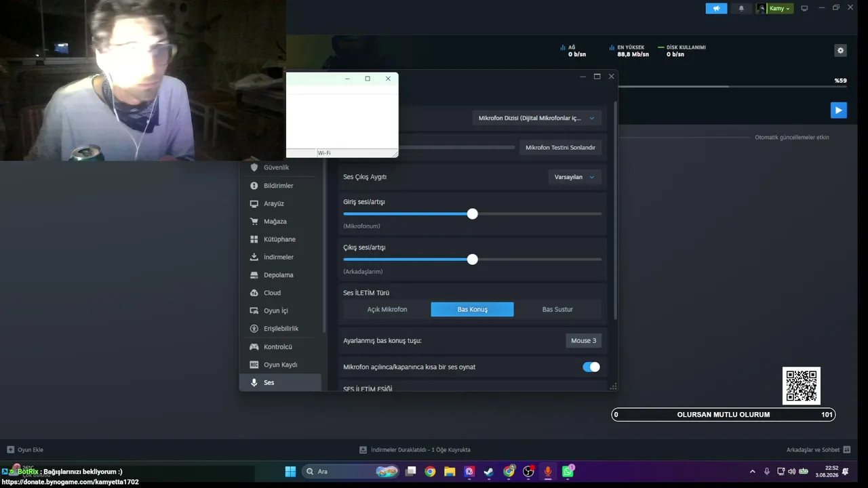Open the Kütüphane settings page
Viewport: 868px width, 488px height.
pos(279,239)
